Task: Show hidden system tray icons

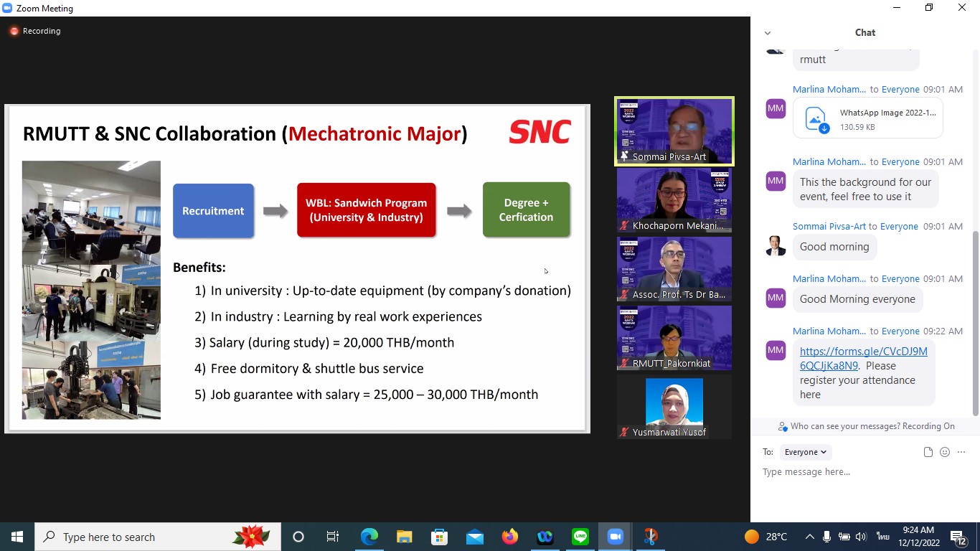Action: tap(809, 537)
